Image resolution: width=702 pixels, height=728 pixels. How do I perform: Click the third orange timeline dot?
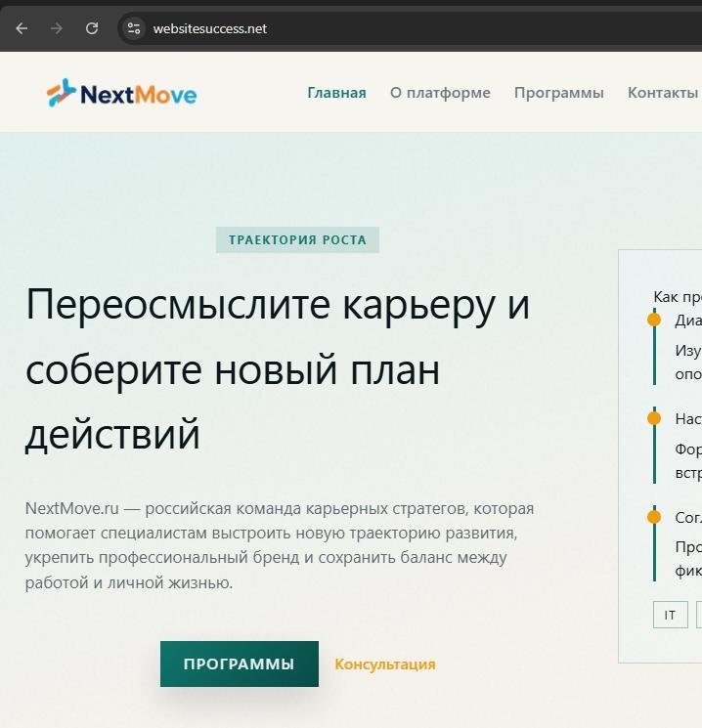(654, 517)
